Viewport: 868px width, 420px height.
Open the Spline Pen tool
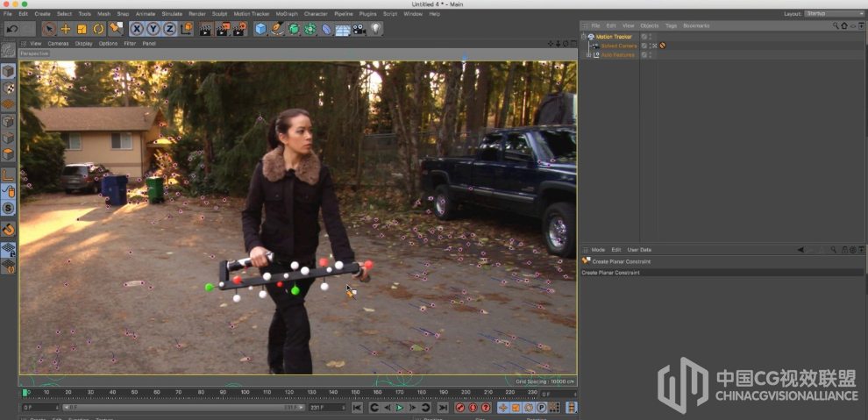(x=277, y=29)
